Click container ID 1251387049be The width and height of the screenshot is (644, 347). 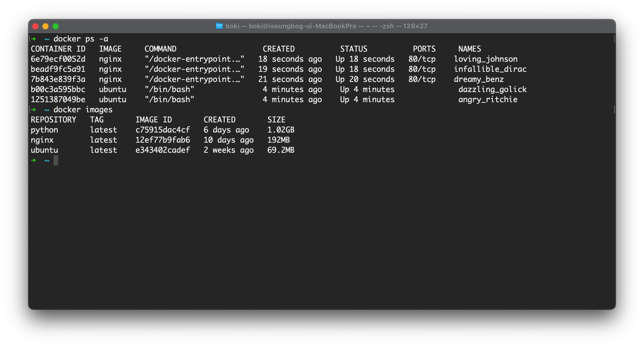click(58, 99)
